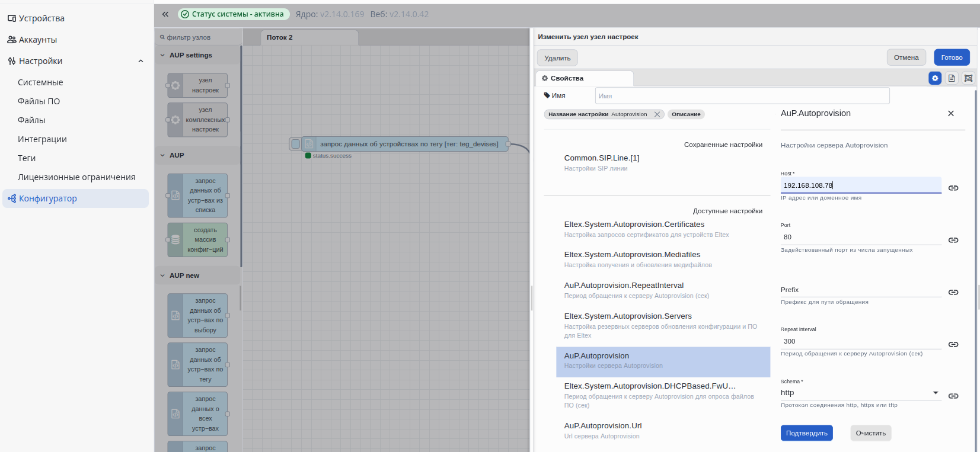The width and height of the screenshot is (980, 452).
Task: Click icon on запрос данных по выбору node
Action: (175, 316)
